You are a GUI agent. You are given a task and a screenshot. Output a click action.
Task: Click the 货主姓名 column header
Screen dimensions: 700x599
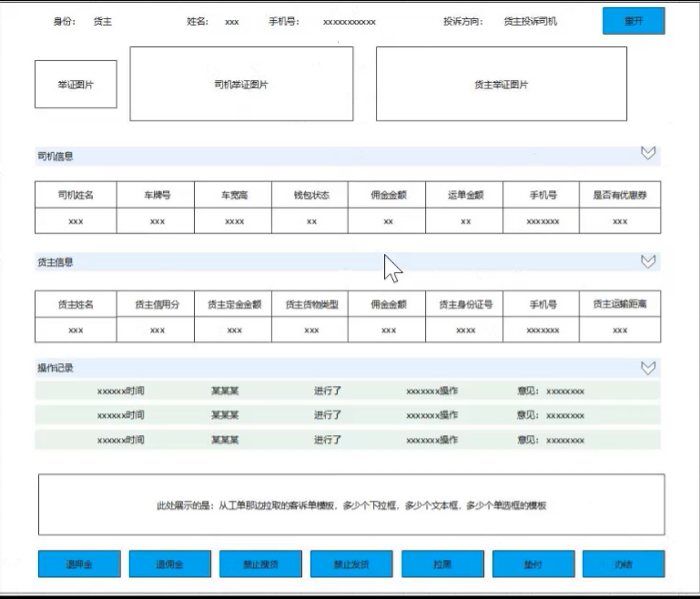pyautogui.click(x=76, y=304)
